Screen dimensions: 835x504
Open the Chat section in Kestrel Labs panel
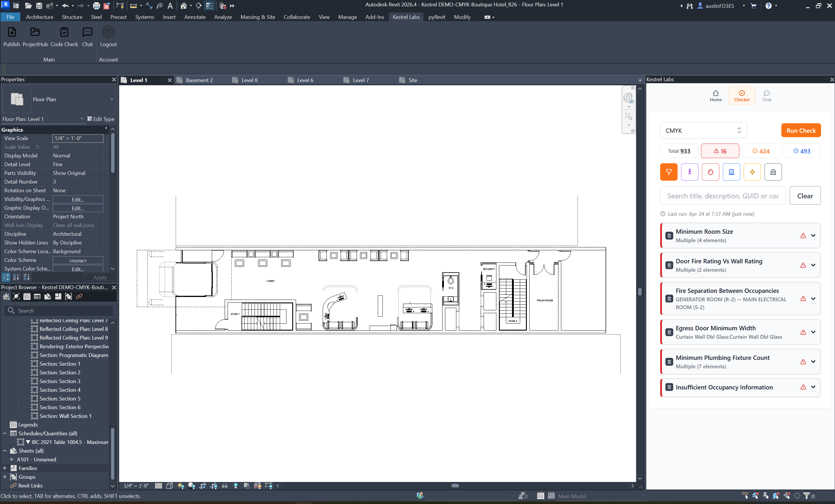(767, 96)
